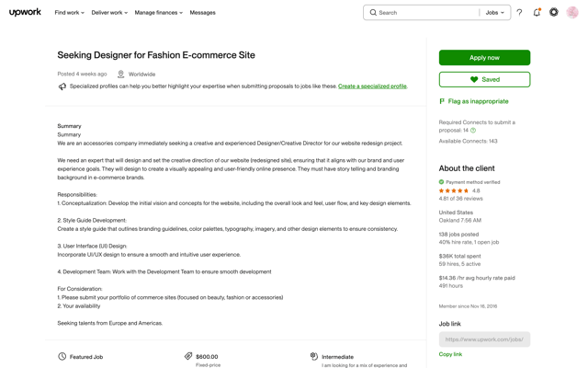
Task: Click the Flag as inappropriate link
Action: (478, 101)
